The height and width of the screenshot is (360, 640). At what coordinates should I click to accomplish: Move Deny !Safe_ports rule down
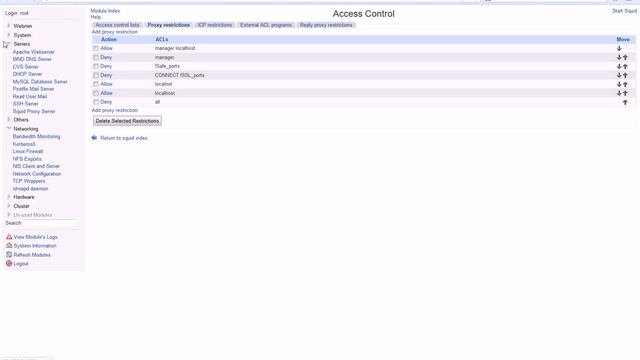click(619, 67)
